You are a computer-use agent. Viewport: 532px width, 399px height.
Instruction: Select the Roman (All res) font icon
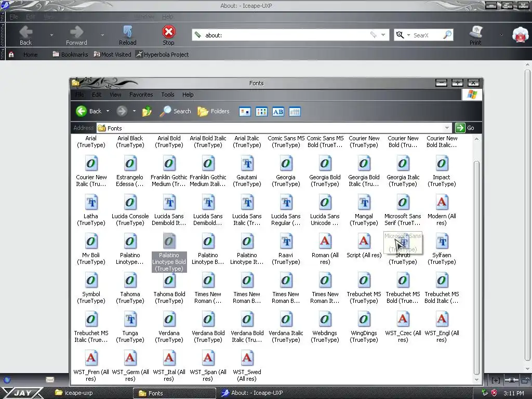tap(325, 242)
